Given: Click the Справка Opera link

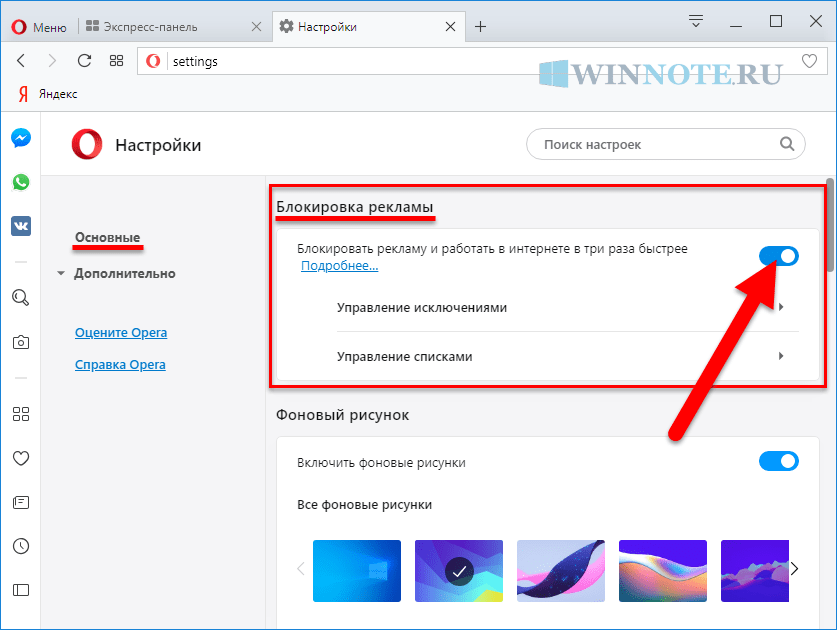Looking at the screenshot, I should [x=120, y=365].
